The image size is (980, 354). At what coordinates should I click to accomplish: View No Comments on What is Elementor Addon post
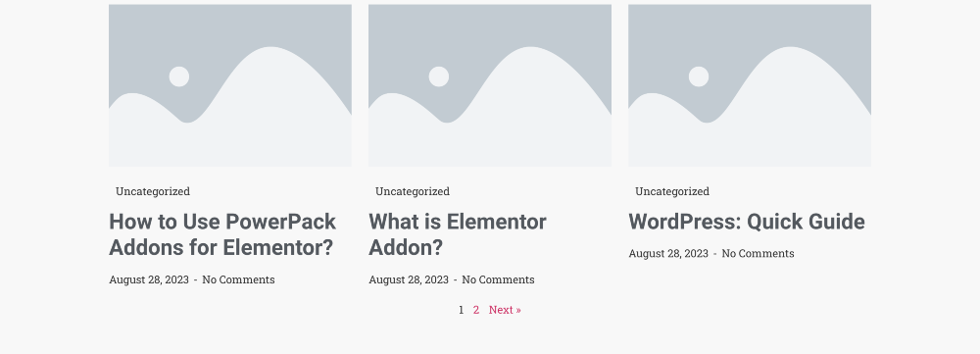tap(498, 279)
